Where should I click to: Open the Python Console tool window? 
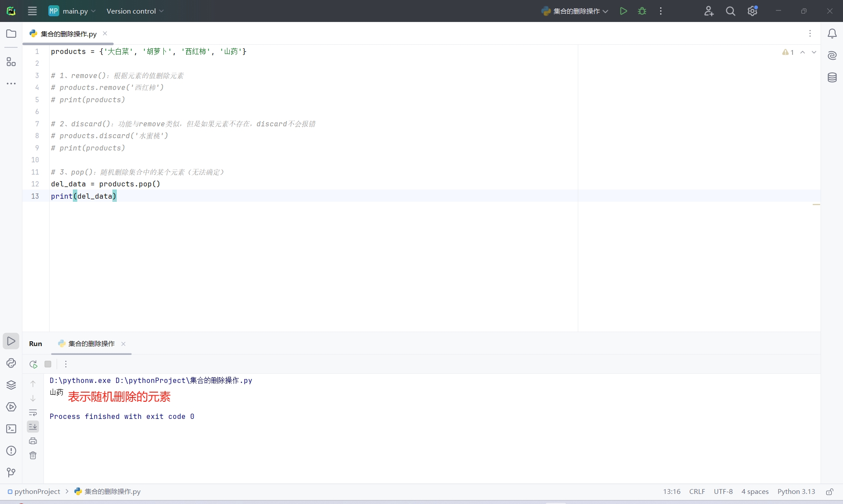tap(11, 363)
